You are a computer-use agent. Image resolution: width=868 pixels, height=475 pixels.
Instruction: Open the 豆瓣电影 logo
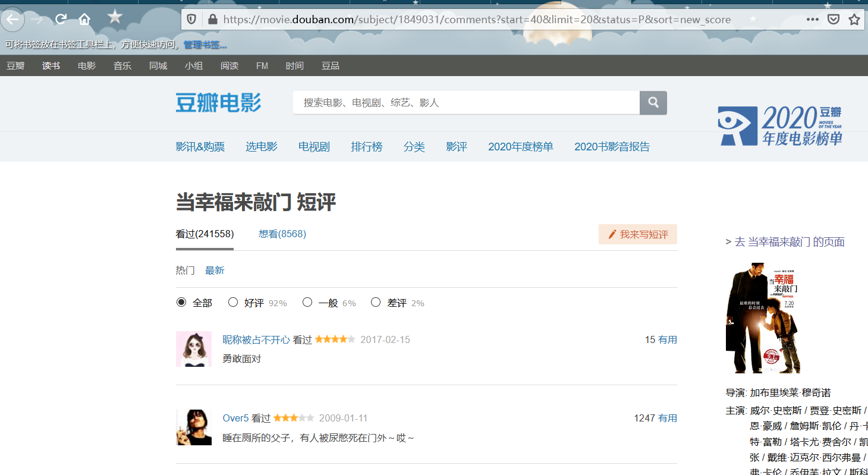tap(218, 102)
